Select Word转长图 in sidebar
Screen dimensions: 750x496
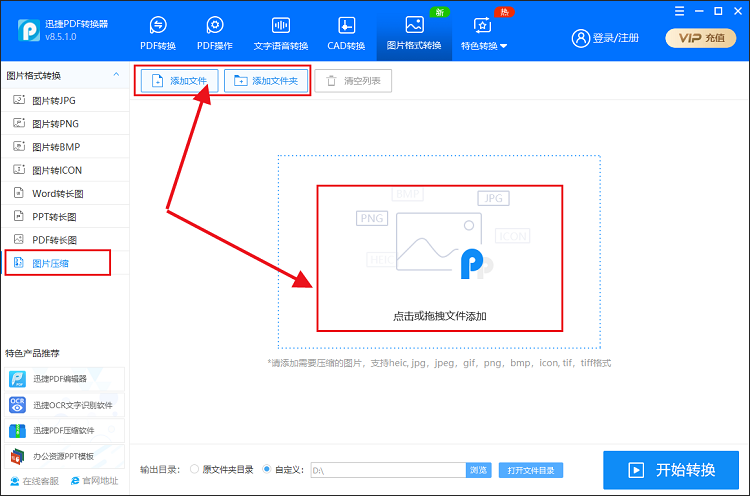coord(66,193)
